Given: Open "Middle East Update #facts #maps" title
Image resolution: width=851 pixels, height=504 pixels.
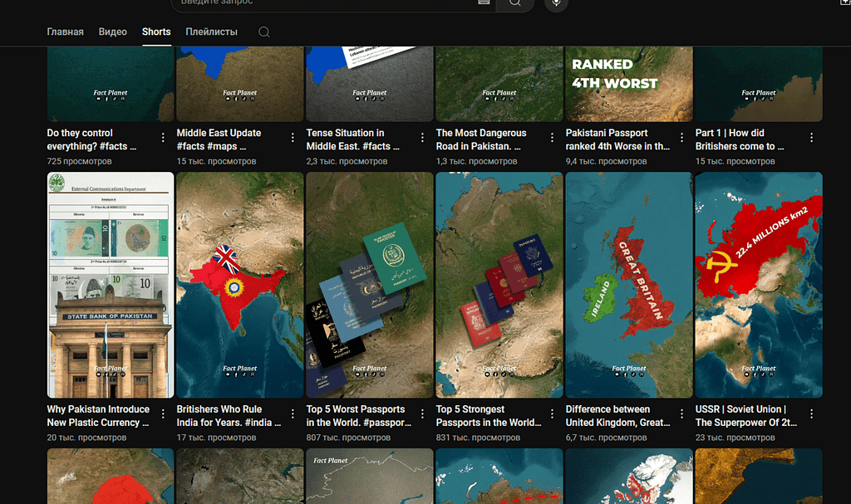Looking at the screenshot, I should click(x=219, y=139).
